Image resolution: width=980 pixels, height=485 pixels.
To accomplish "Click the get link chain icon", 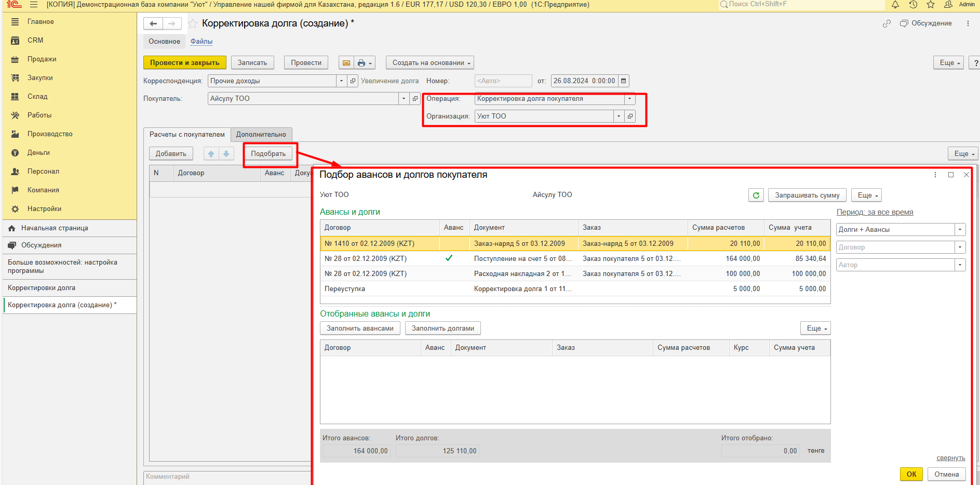I will (x=887, y=24).
